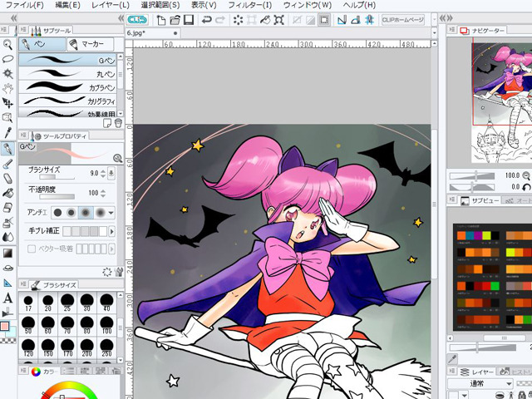Toggle snap to special ruler icon
The height and width of the screenshot is (399, 532).
[x=356, y=20]
